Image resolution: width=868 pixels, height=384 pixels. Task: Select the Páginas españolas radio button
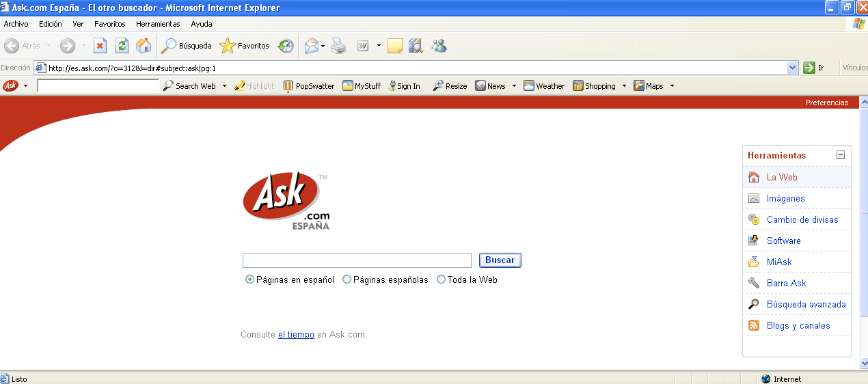click(347, 279)
